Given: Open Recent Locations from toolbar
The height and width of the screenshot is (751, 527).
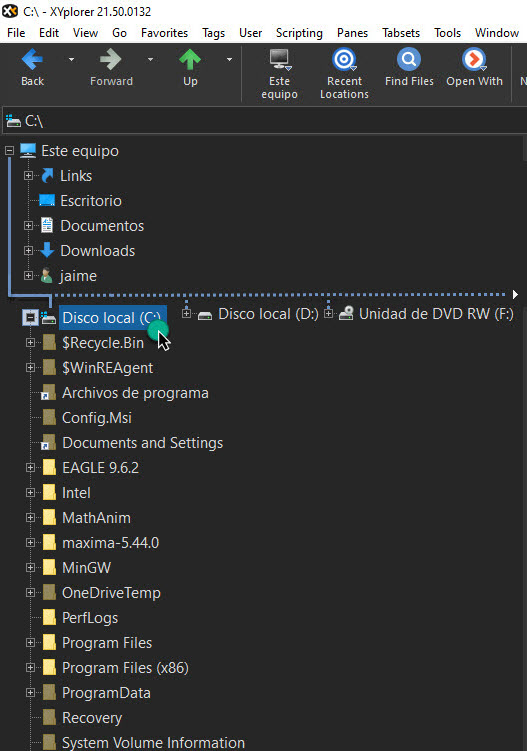Looking at the screenshot, I should click(x=344, y=73).
